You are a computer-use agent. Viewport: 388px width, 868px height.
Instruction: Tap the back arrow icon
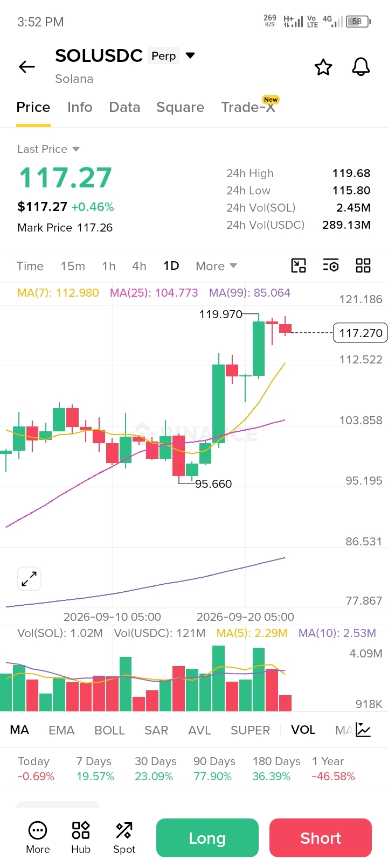(x=27, y=67)
